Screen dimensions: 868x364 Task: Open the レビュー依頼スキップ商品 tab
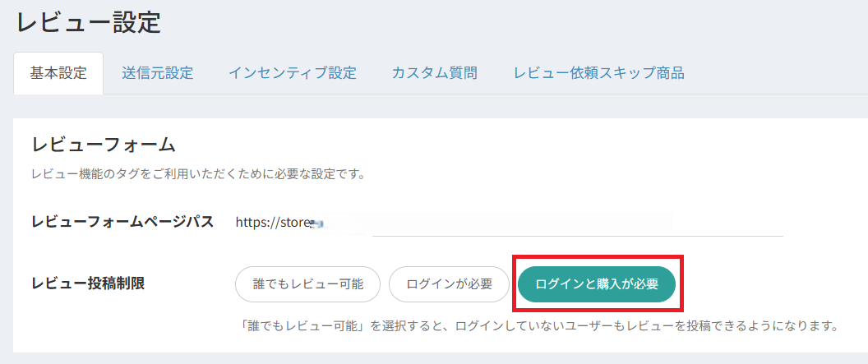click(x=599, y=73)
